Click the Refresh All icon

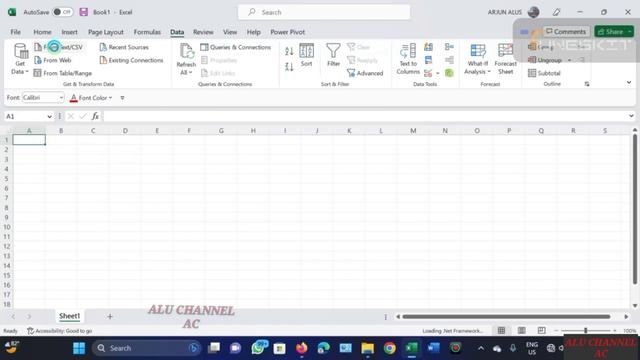(186, 51)
